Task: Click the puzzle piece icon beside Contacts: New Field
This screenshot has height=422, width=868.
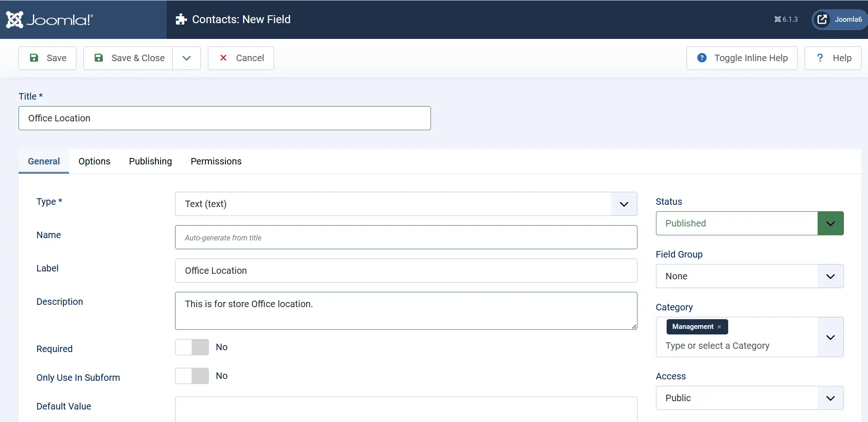Action: (181, 19)
